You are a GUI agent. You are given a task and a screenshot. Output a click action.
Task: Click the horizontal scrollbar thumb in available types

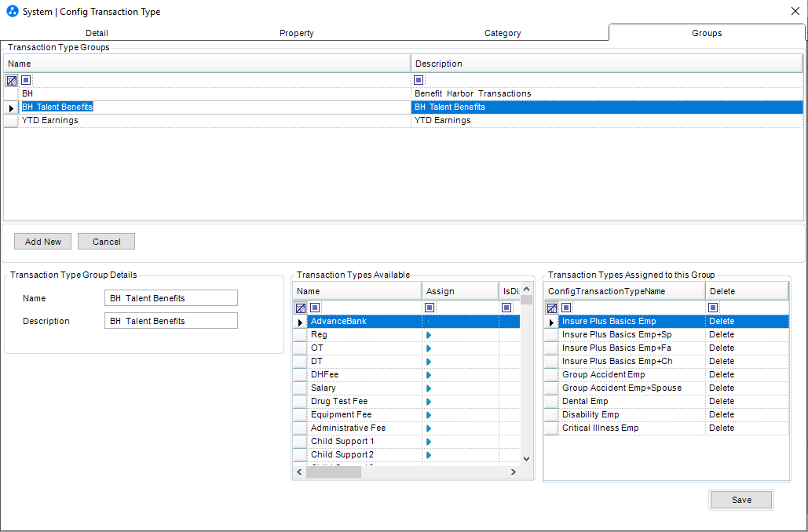[x=334, y=472]
